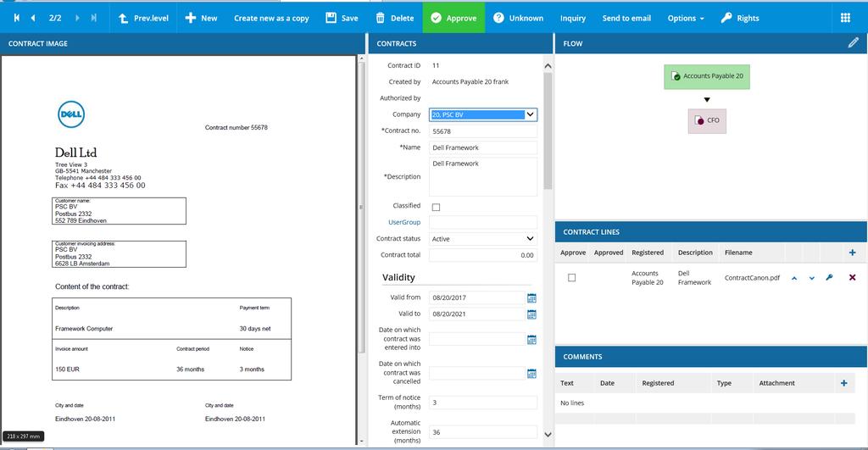Click the contracts form scroll-down arrow
The height and width of the screenshot is (450, 868).
[x=548, y=435]
